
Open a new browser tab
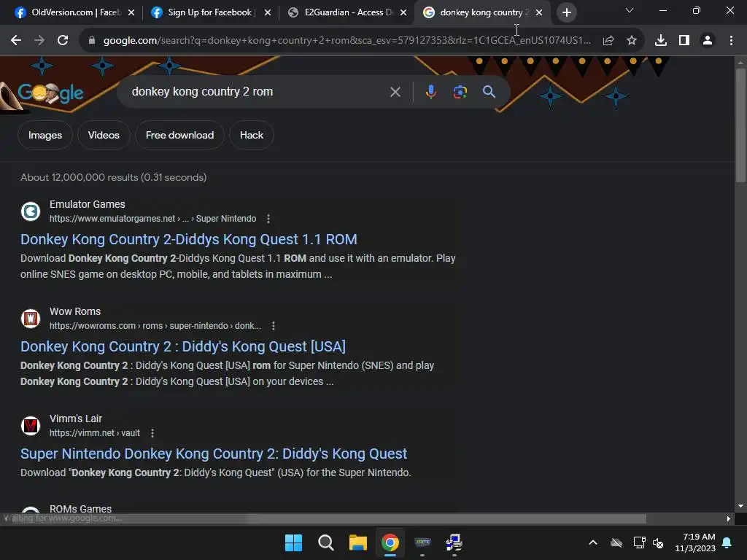(x=567, y=12)
